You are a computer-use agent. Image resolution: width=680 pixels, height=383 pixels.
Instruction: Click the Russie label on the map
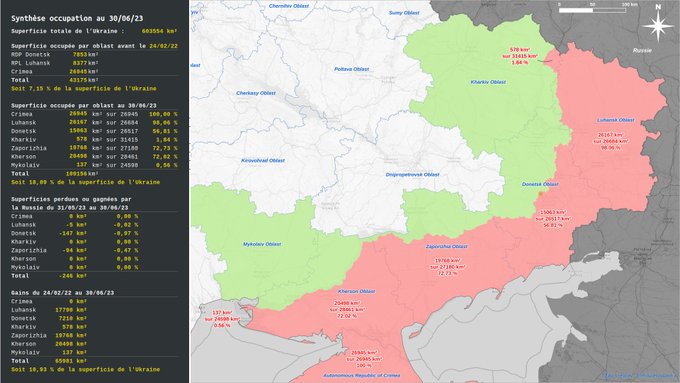pos(642,50)
